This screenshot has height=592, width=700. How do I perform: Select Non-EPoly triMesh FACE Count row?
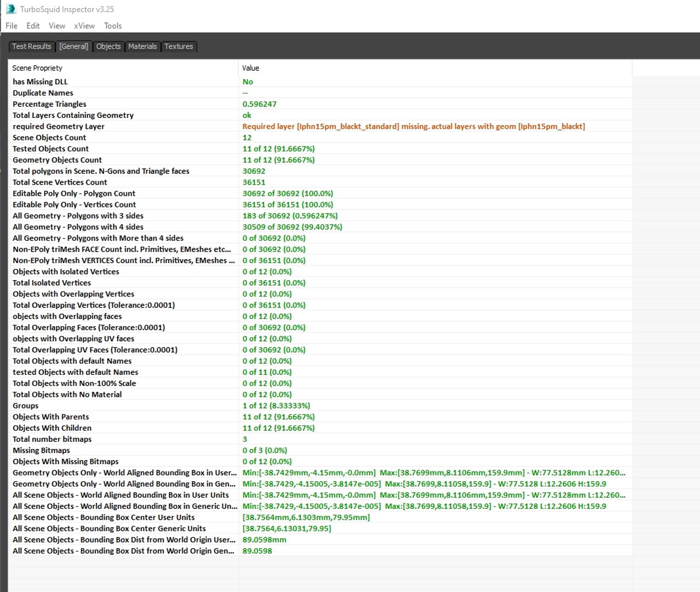pyautogui.click(x=320, y=249)
